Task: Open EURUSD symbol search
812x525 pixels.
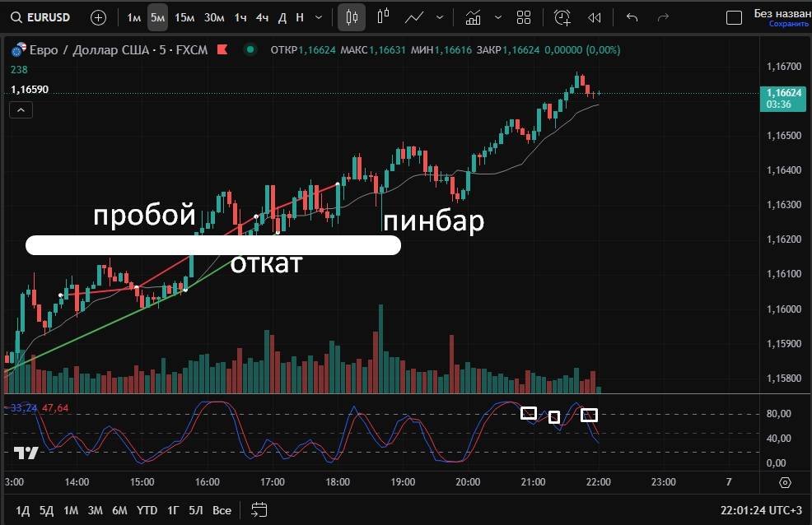Action: (x=41, y=17)
